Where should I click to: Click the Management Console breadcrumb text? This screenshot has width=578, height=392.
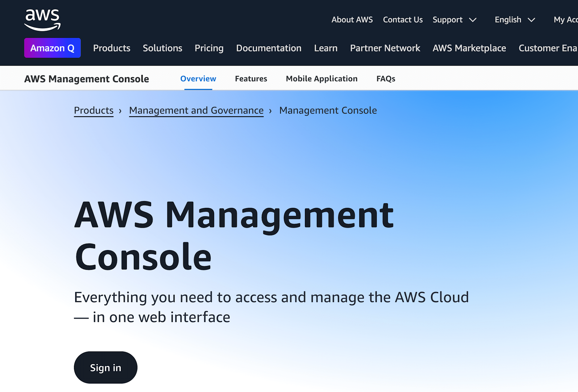[x=328, y=110]
